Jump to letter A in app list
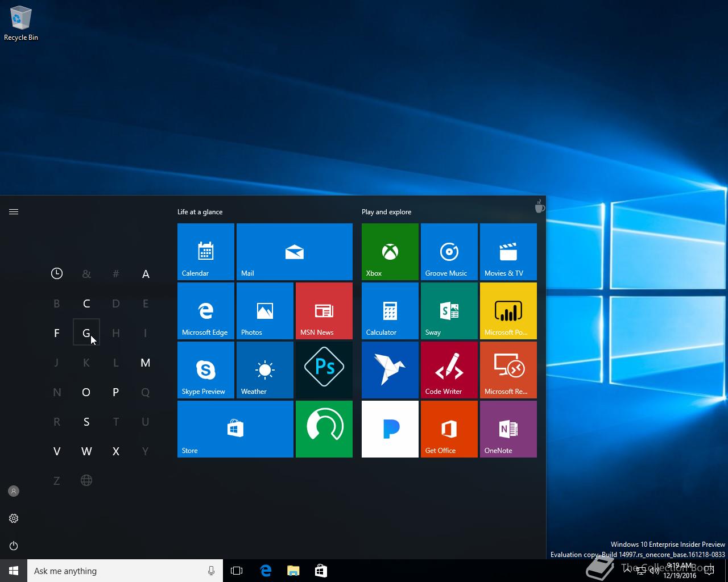This screenshot has height=582, width=728. [x=146, y=274]
